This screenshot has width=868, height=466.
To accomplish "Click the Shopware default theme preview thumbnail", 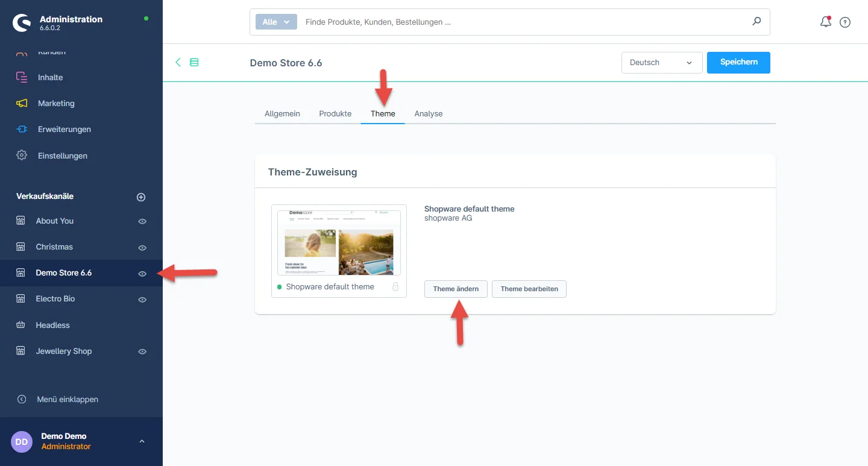I will (339, 243).
